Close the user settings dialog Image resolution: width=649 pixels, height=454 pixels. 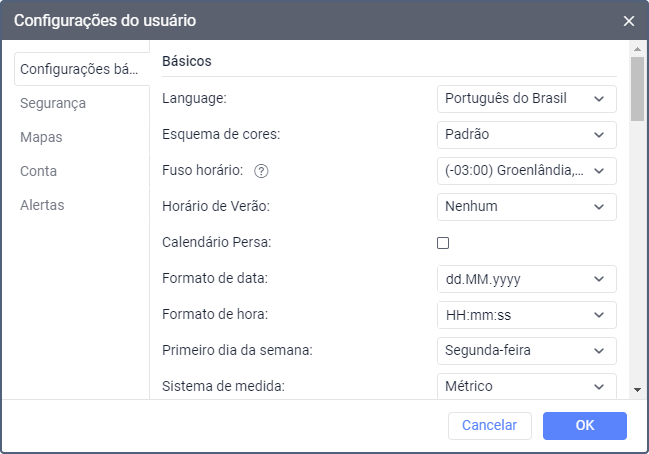pos(629,21)
